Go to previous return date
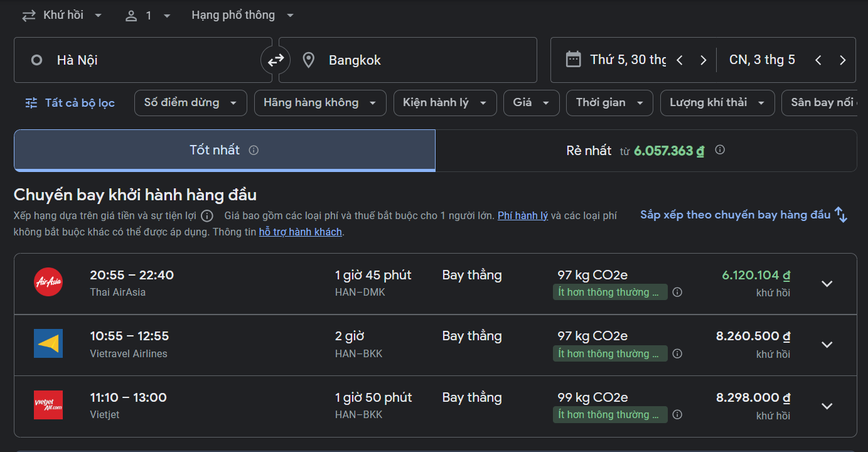Image resolution: width=868 pixels, height=452 pixels. (x=818, y=60)
